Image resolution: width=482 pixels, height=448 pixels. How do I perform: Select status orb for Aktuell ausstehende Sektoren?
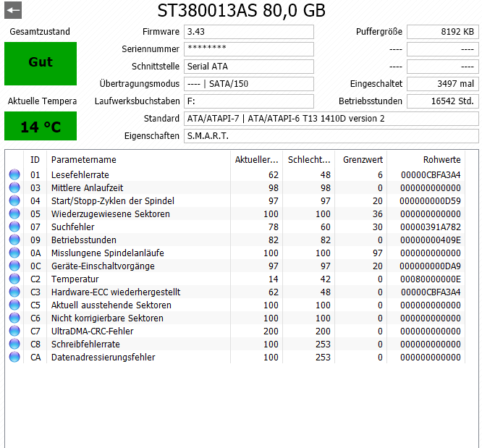tap(14, 305)
